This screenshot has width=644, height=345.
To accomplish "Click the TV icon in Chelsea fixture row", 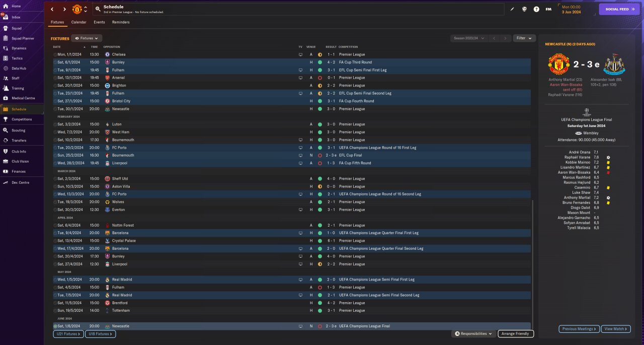I will point(300,54).
